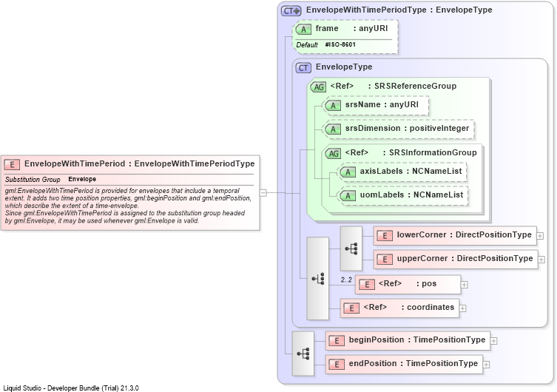Click the A icon beside frame attribute
557x392 pixels.
click(303, 29)
